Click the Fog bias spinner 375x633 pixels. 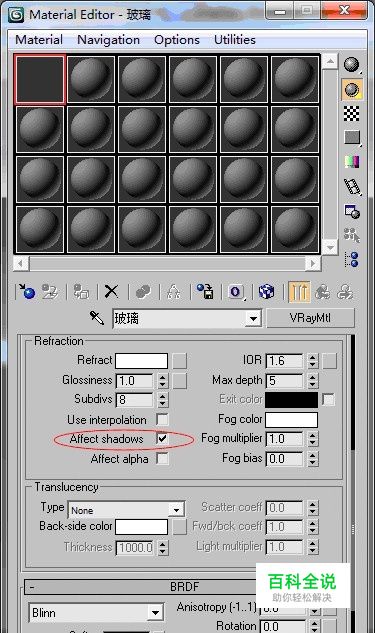coord(312,459)
